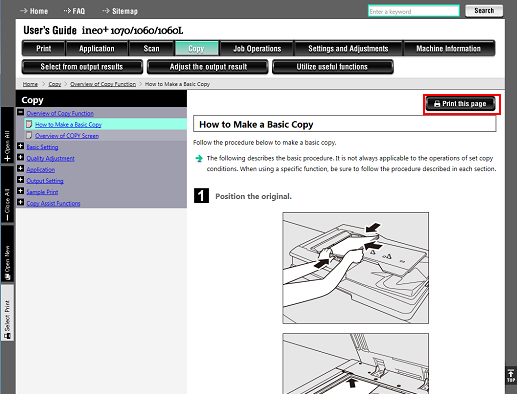Go to Home in breadcrumb trail
This screenshot has height=394, width=517.
point(30,84)
